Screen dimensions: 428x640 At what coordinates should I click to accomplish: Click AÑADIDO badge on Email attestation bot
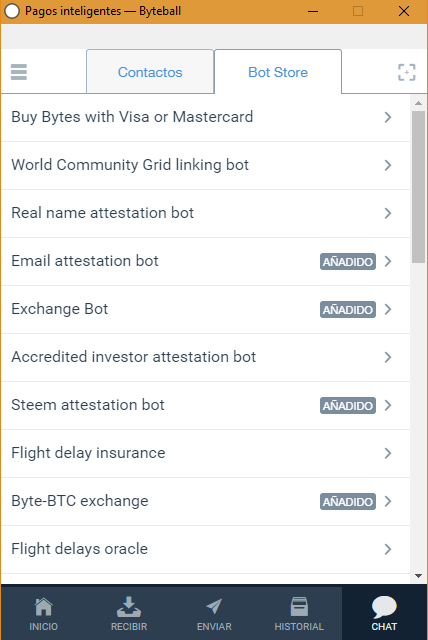348,262
